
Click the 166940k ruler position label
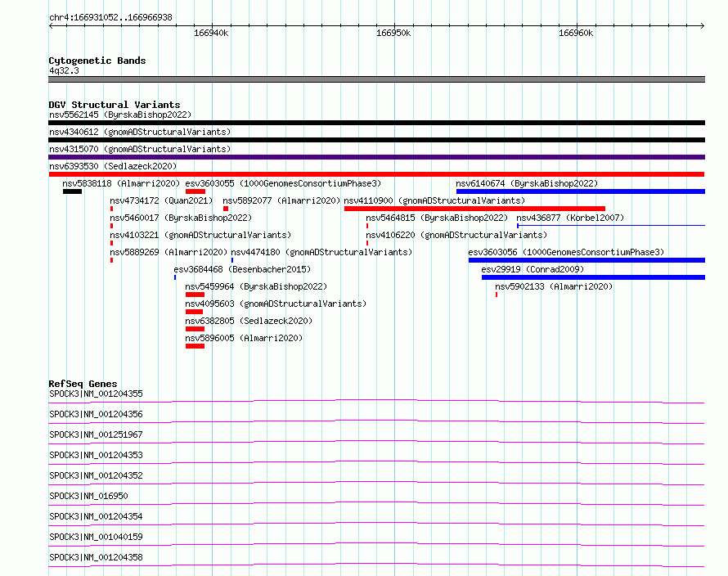tap(211, 33)
